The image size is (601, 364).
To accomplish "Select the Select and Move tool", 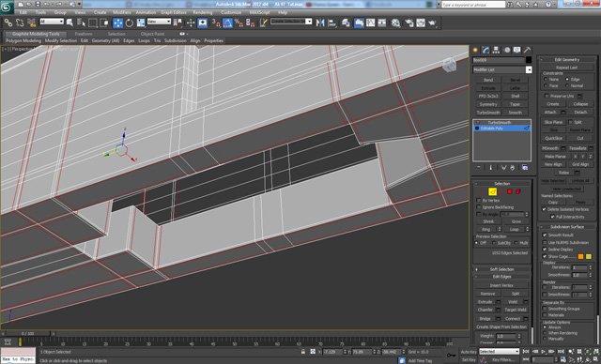I will click(x=118, y=23).
